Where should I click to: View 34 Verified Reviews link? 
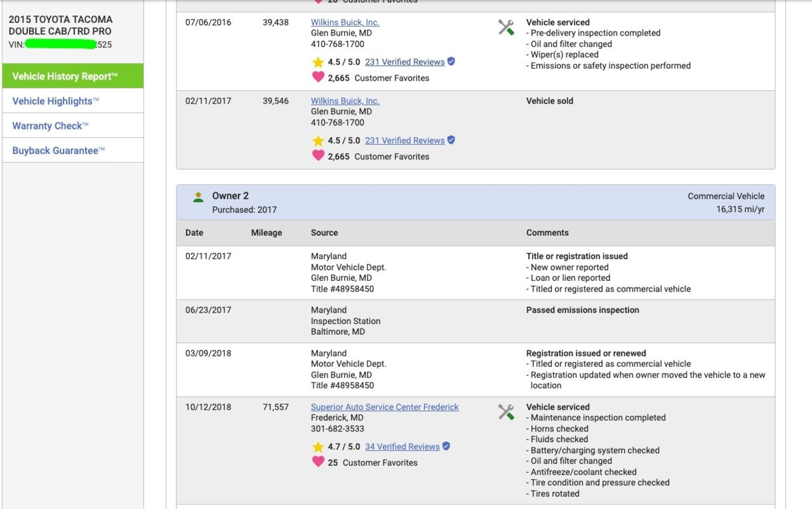coord(402,447)
